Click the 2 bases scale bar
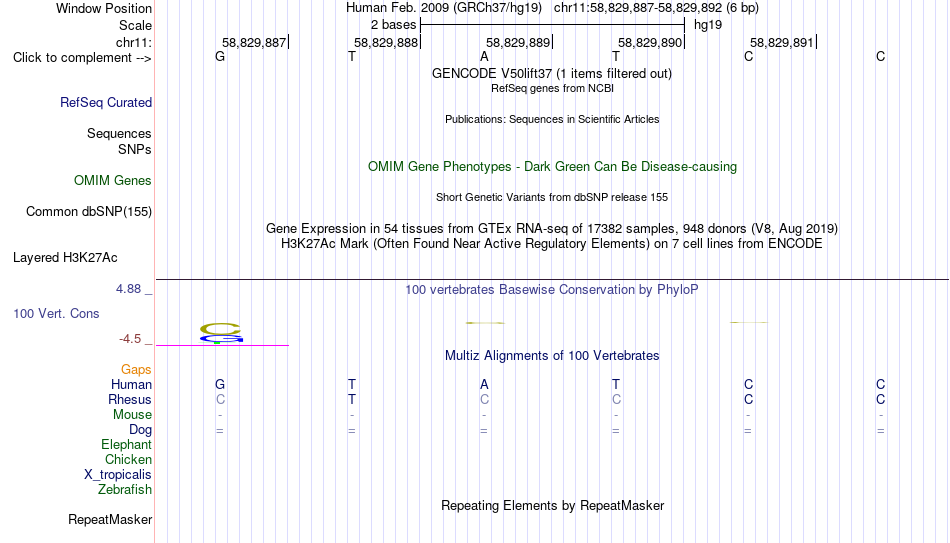 [553, 25]
